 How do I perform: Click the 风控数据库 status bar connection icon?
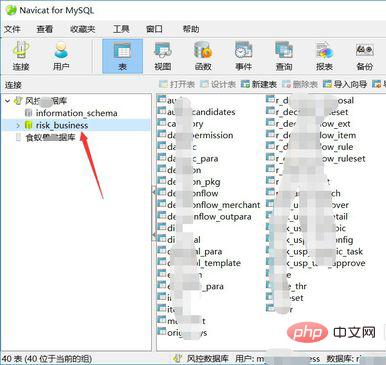(178, 359)
